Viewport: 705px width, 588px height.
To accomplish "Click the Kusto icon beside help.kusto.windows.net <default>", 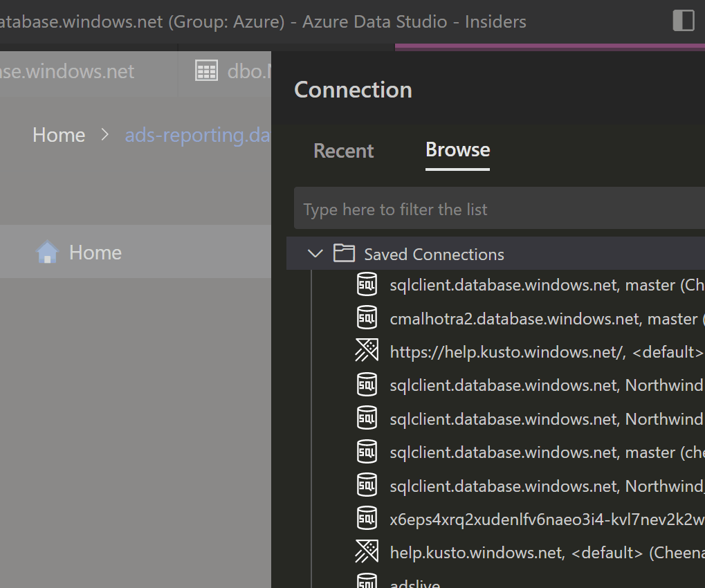I will click(x=367, y=552).
